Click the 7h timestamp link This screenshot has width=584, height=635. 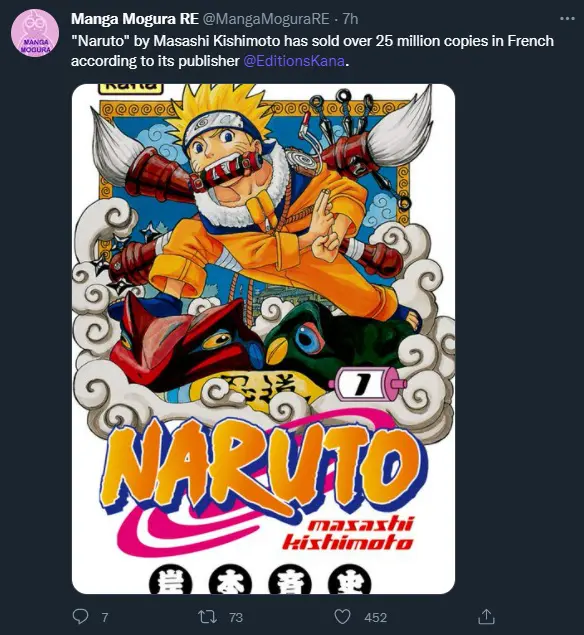(x=350, y=19)
